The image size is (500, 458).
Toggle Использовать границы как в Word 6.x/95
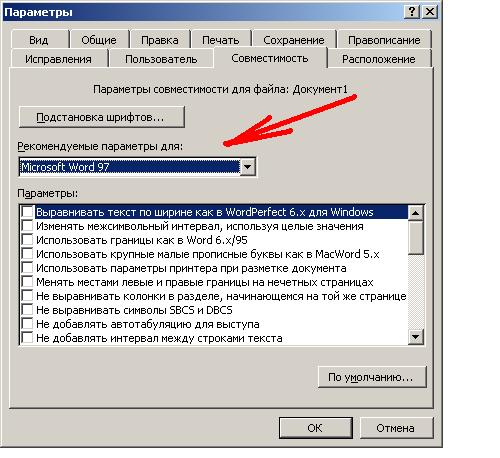pyautogui.click(x=27, y=240)
